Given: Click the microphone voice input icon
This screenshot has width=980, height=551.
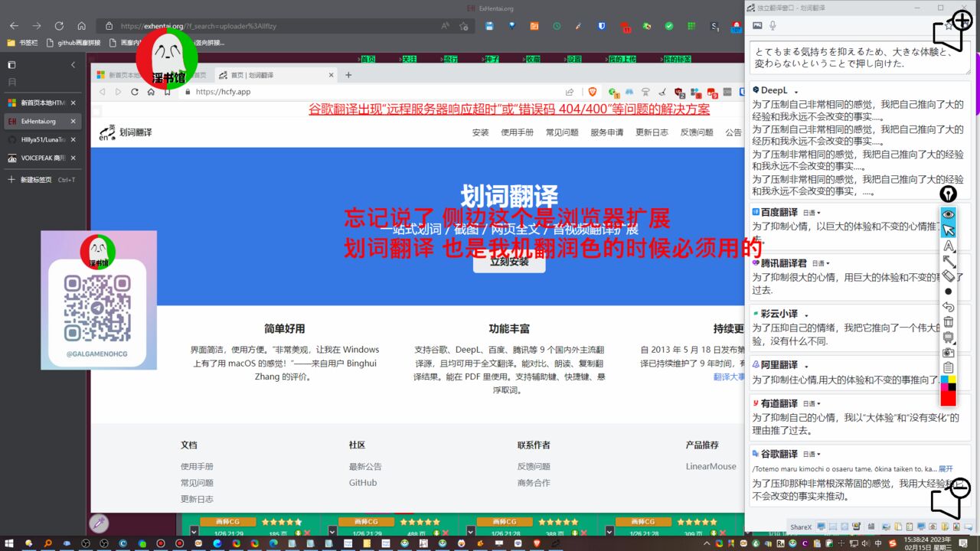Looking at the screenshot, I should click(773, 25).
